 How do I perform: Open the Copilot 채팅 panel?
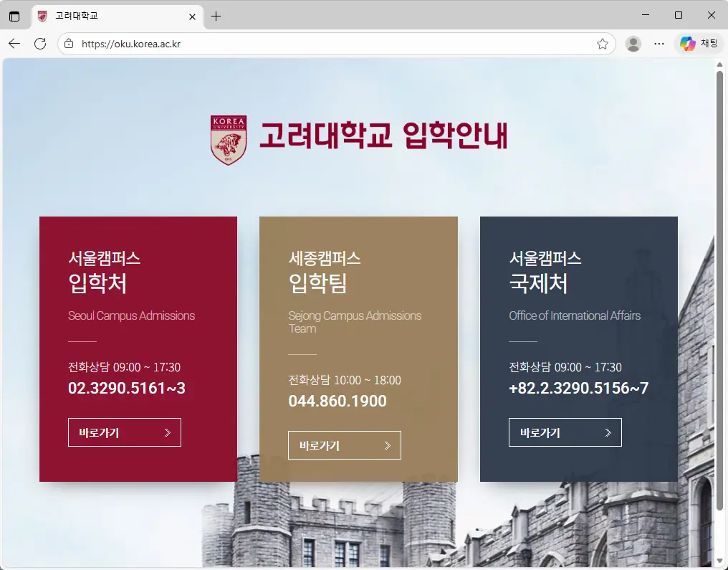coord(699,43)
